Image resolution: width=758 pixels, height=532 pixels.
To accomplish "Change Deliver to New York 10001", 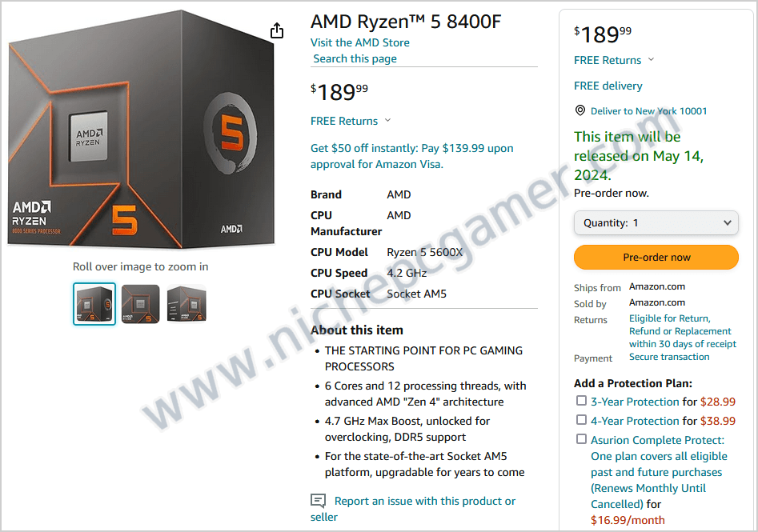I will 648,111.
